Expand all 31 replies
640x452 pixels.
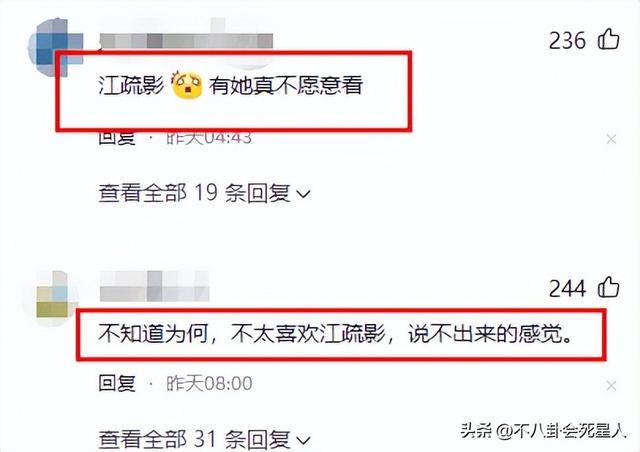coord(204,439)
